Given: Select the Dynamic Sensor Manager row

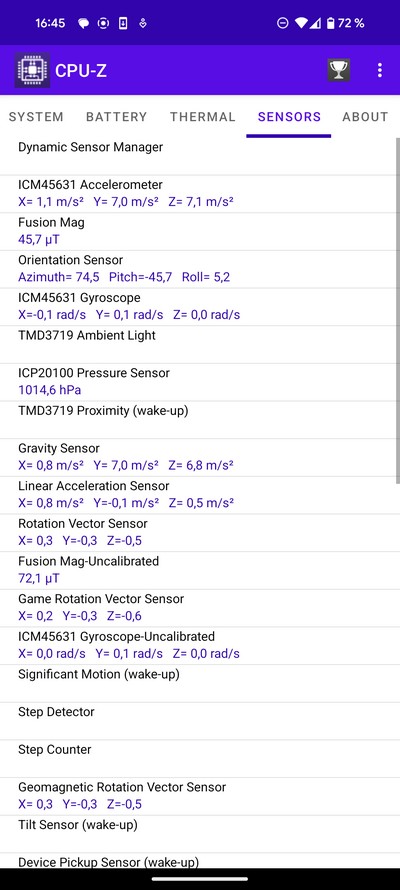Looking at the screenshot, I should pos(197,156).
